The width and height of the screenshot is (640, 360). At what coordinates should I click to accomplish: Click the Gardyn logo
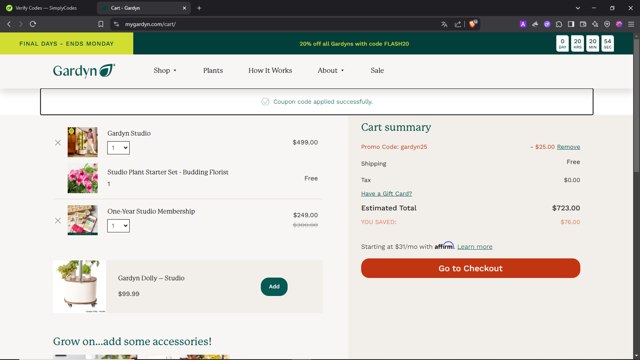pos(84,71)
